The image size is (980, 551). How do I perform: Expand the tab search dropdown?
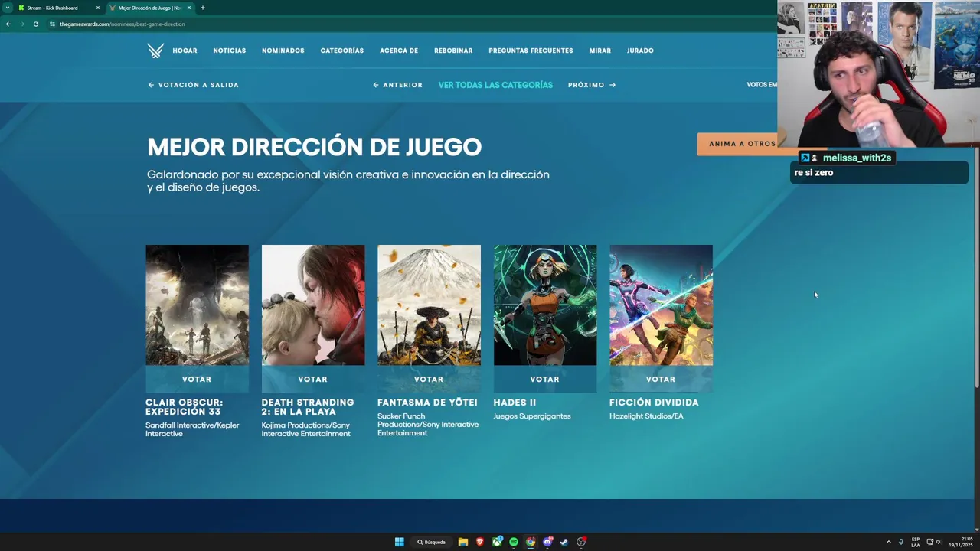7,8
